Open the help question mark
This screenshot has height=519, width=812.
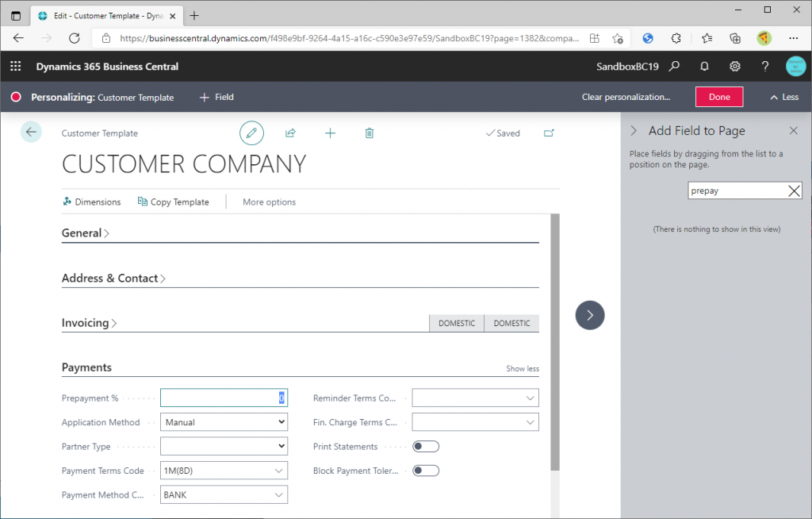click(x=765, y=67)
